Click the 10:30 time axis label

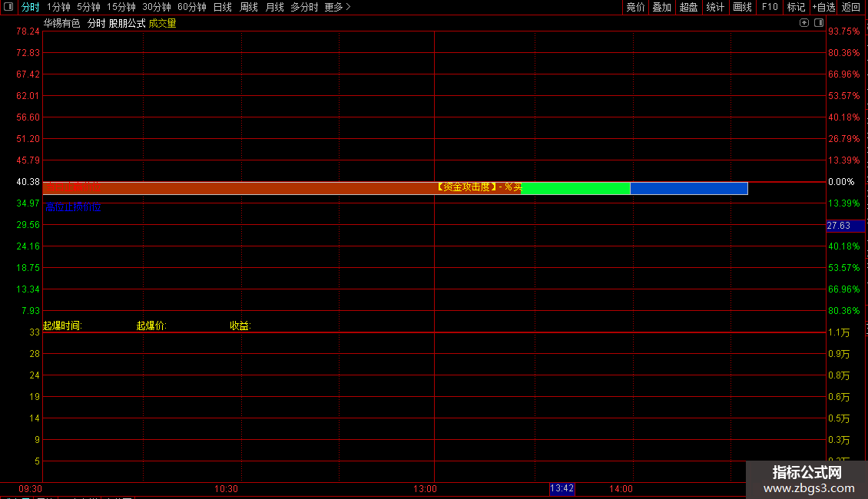coord(227,489)
